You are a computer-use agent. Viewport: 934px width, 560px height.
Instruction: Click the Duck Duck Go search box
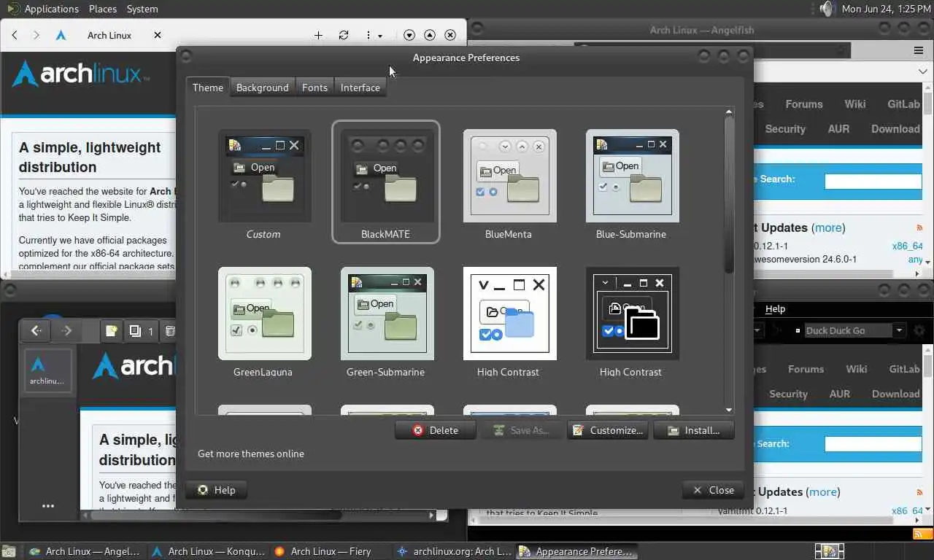point(847,330)
